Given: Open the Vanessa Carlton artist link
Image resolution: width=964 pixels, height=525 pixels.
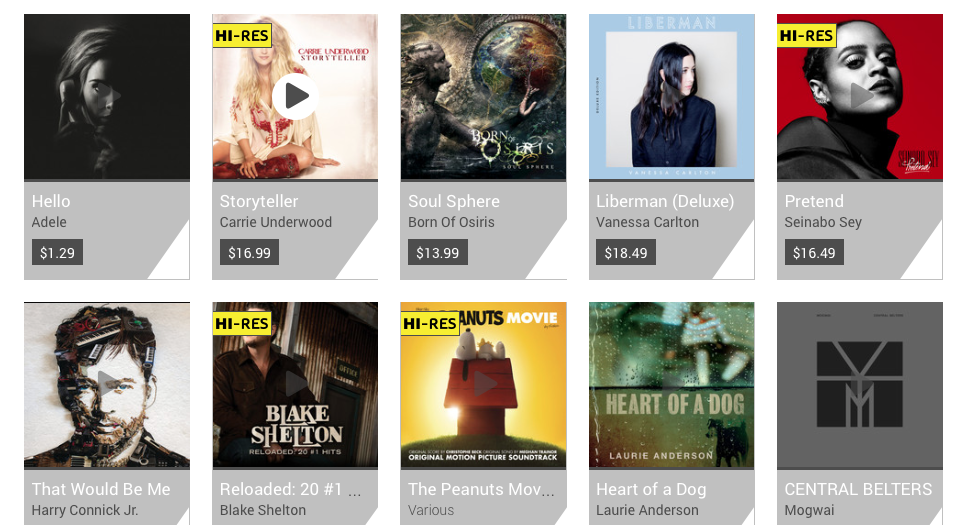Looking at the screenshot, I should [647, 222].
